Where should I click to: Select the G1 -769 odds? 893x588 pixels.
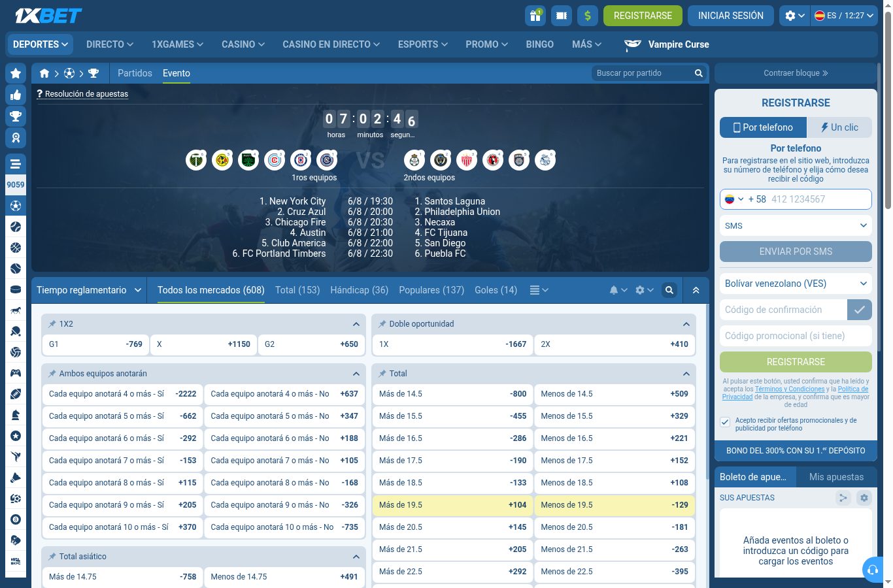(95, 344)
